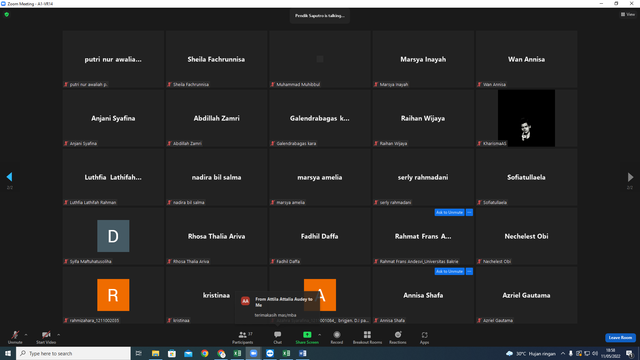Open Word from taskbar
This screenshot has width=640, height=360.
coord(302,353)
